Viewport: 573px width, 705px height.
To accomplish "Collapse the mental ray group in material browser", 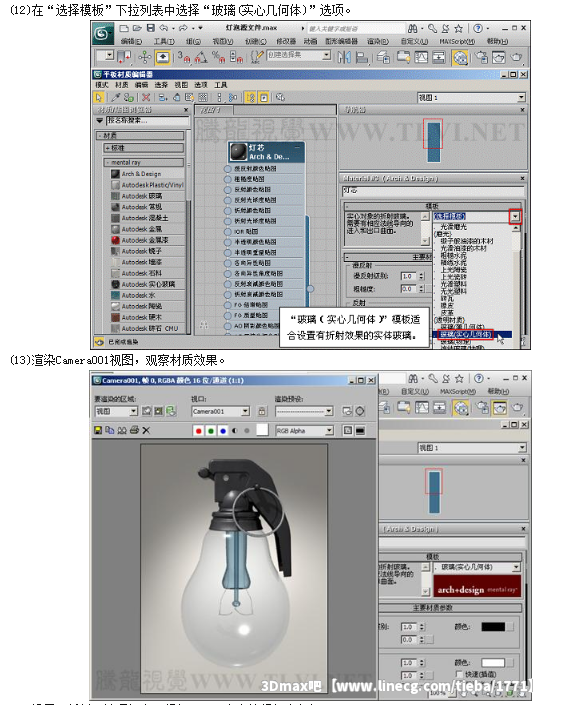I will click(x=144, y=162).
